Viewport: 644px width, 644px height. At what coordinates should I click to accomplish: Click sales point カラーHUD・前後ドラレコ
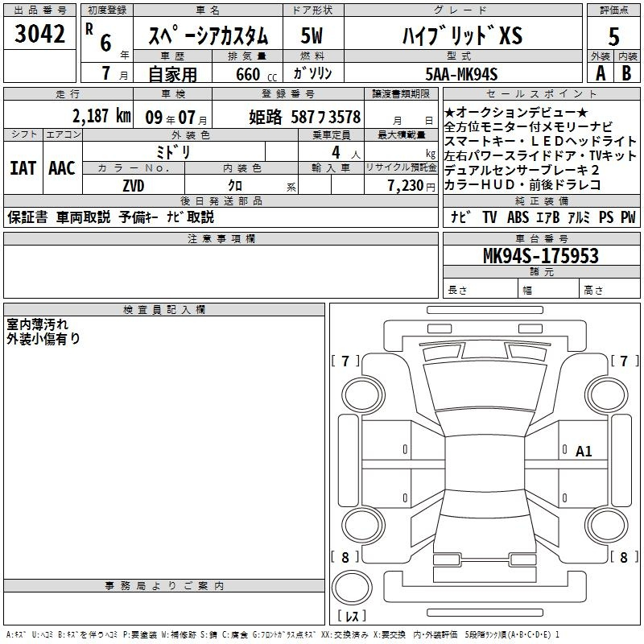[522, 185]
